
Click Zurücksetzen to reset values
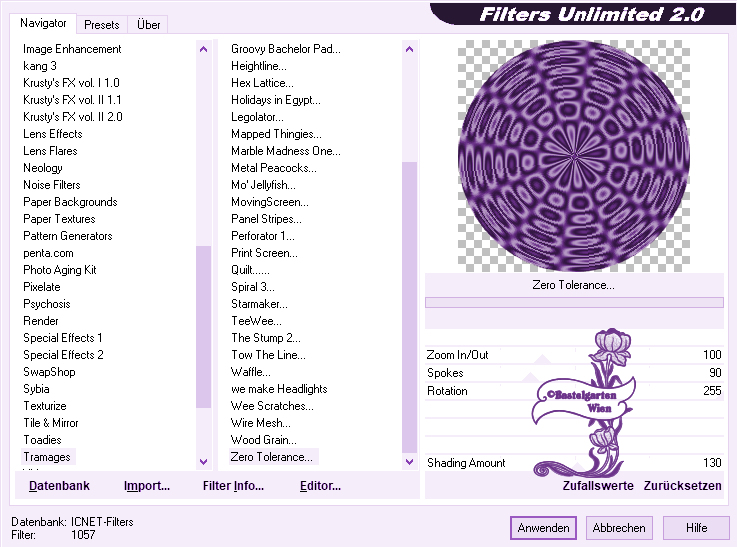pos(682,485)
